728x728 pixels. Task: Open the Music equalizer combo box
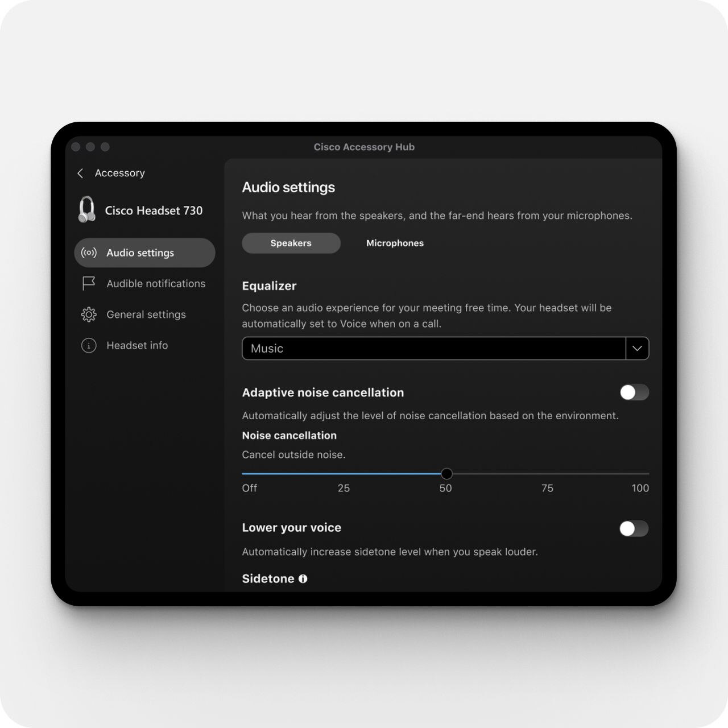pyautogui.click(x=445, y=349)
